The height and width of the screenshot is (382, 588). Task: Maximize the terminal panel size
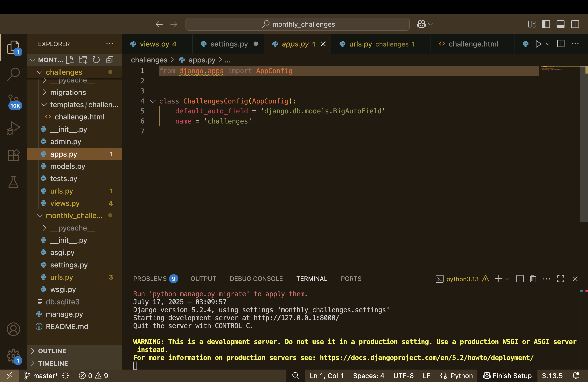coord(561,279)
